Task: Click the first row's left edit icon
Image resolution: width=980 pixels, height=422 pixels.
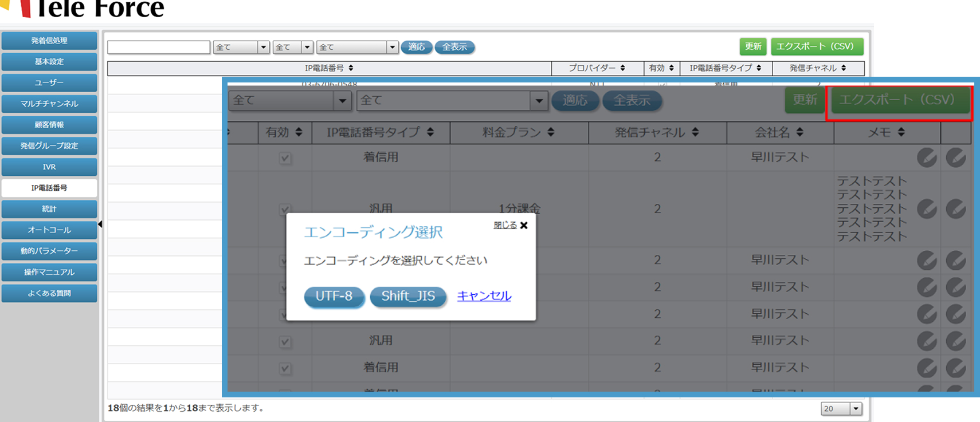Action: coord(926,157)
